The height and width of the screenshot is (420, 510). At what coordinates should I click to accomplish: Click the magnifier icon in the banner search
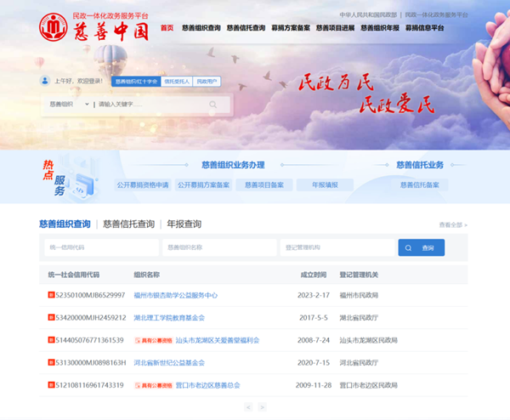(213, 105)
